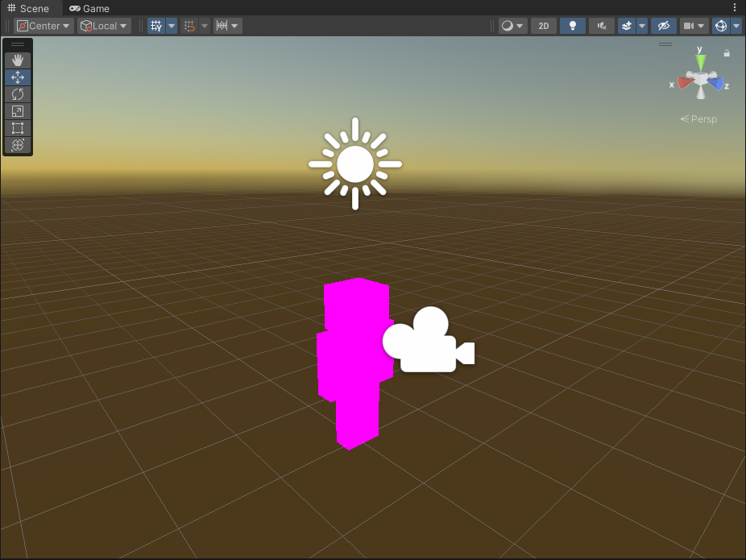
Task: Select the Rotate tool
Action: (x=18, y=94)
